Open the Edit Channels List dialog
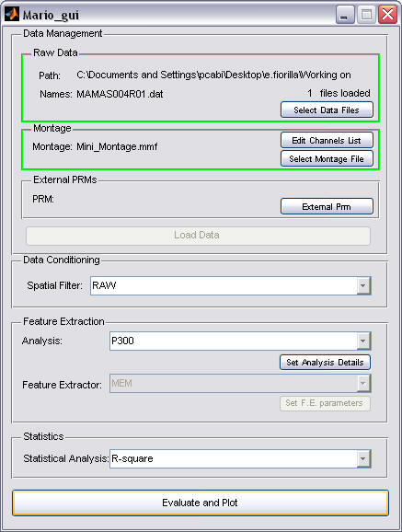Viewport: 402px width, 532px height. coord(327,140)
